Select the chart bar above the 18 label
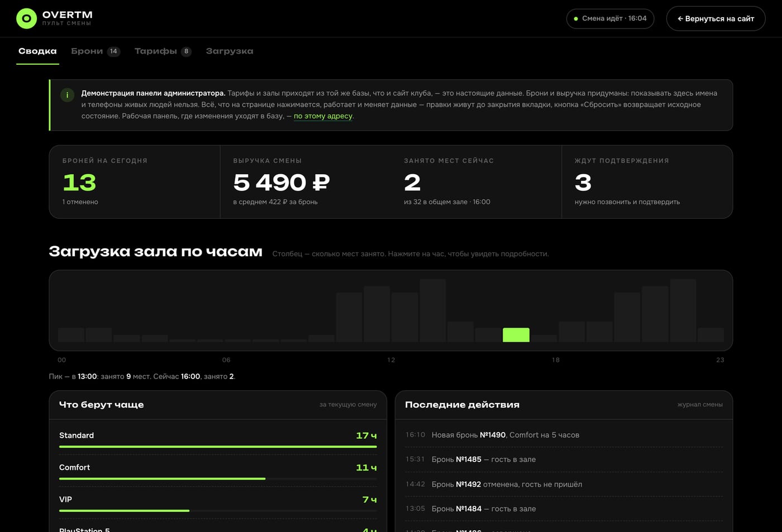The width and height of the screenshot is (782, 532). point(571,332)
